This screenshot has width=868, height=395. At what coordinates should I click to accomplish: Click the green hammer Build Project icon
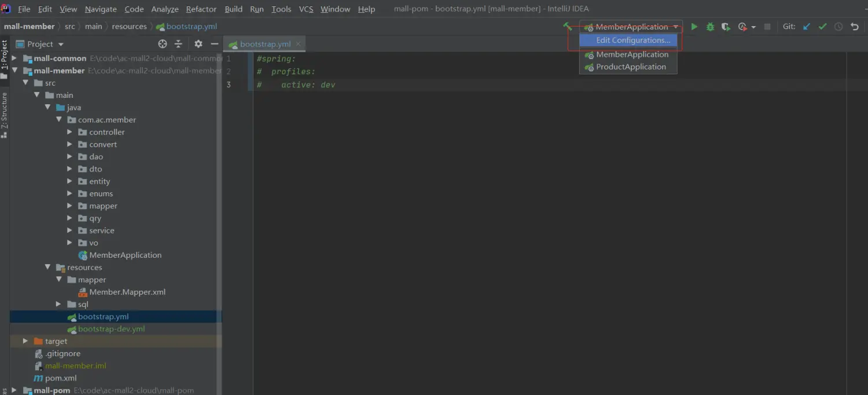568,27
